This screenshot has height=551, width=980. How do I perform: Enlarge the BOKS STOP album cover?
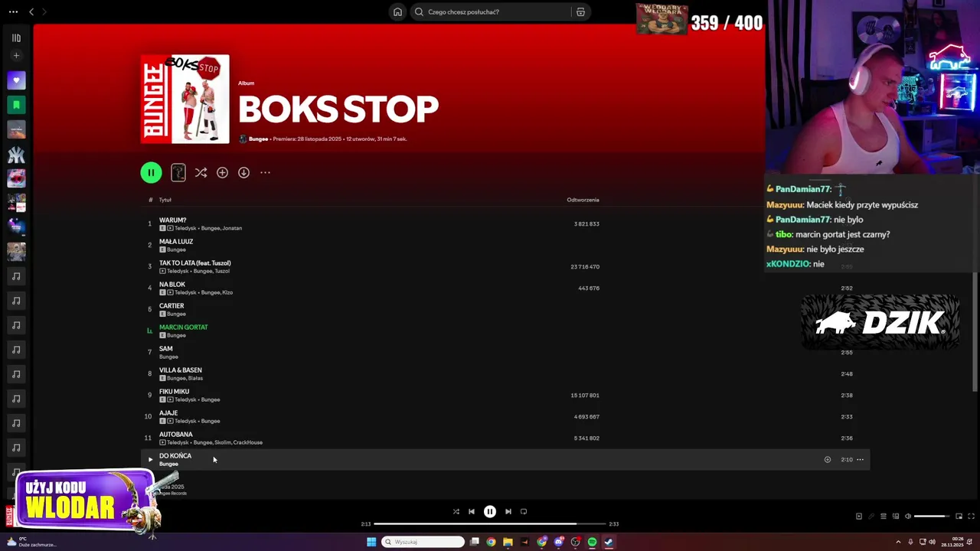(x=185, y=99)
